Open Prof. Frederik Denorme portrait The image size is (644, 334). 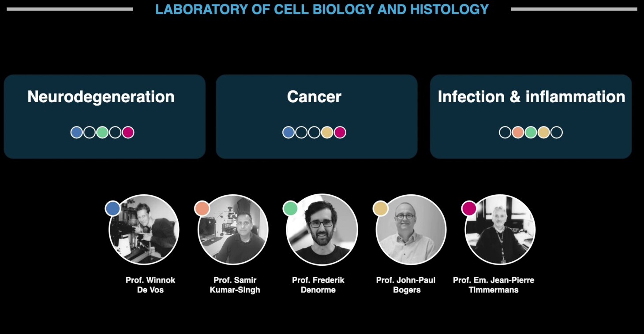pos(322,230)
